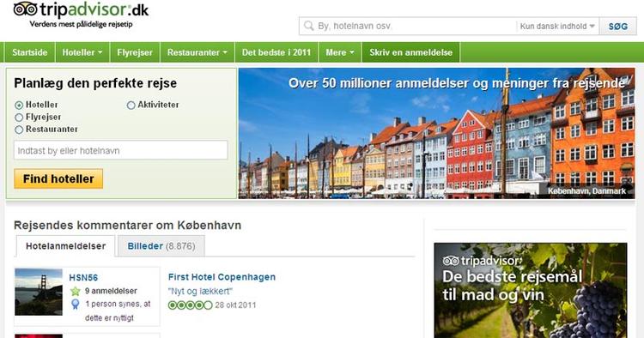The image size is (644, 338).
Task: Open Flyrejser in the navigation bar
Action: coord(135,52)
